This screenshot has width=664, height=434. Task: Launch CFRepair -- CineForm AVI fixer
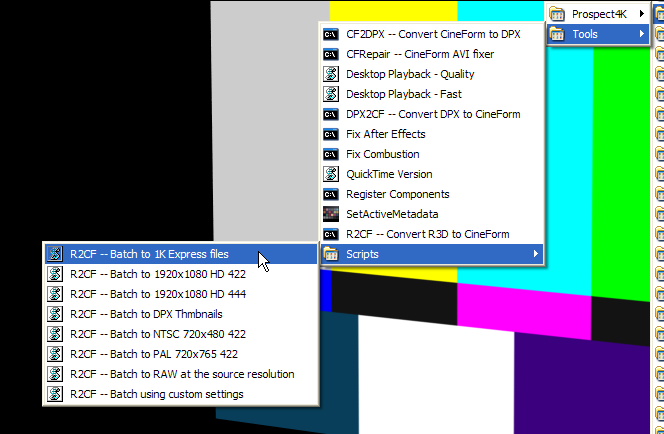point(432,54)
